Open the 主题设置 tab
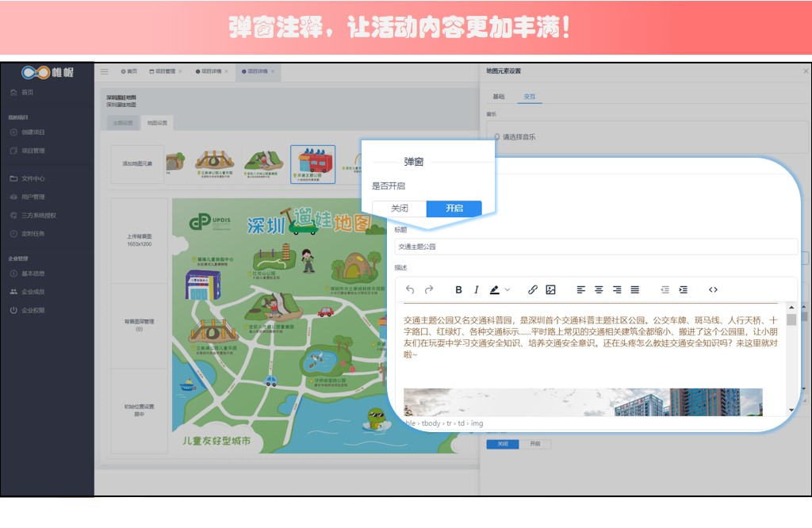Screen dimensions: 812x528 pyautogui.click(x=123, y=123)
